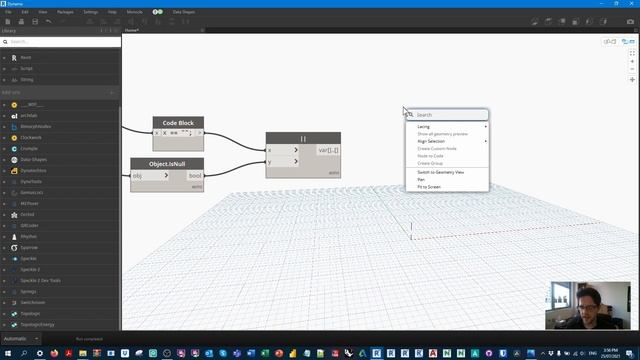Toggle the graph view navigation icon
This screenshot has height=360, width=640.
609,42
